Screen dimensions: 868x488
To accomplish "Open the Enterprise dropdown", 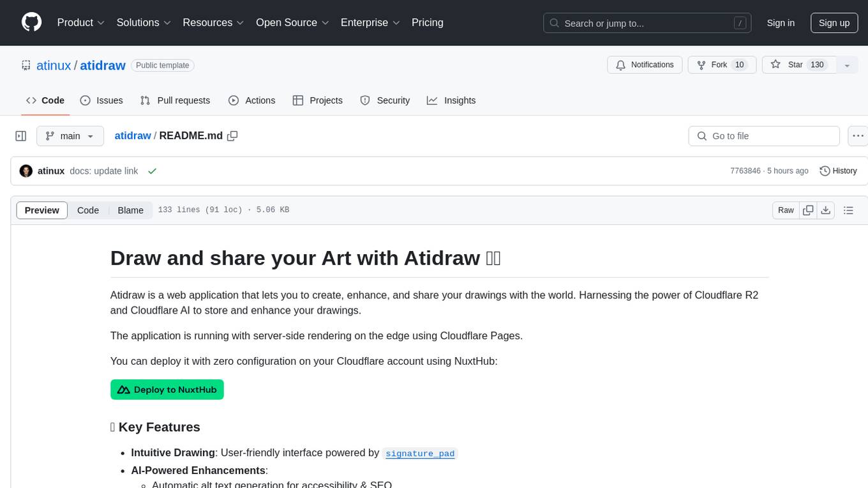I will point(370,22).
